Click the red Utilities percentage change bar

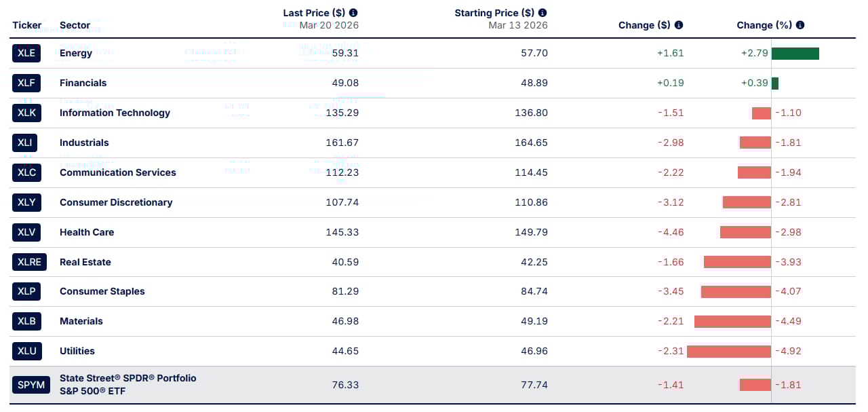pos(729,352)
